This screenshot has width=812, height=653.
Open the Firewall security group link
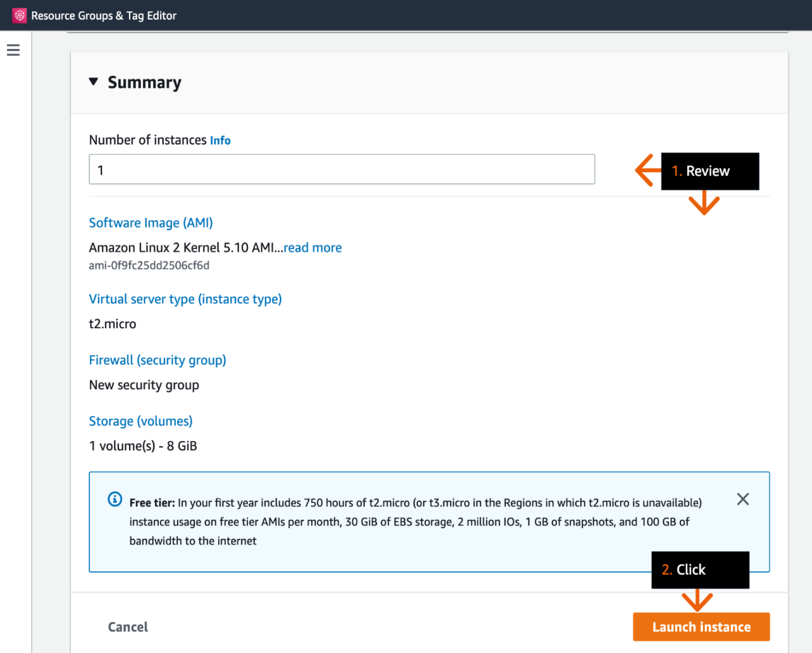157,359
